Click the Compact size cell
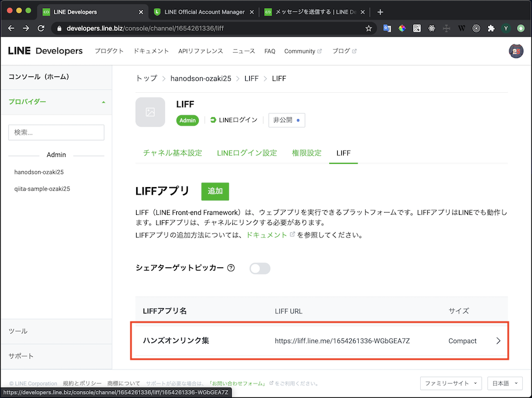 [x=462, y=341]
